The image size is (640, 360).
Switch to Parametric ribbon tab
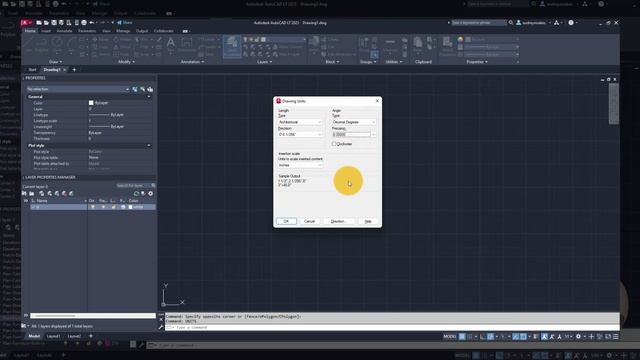point(87,31)
